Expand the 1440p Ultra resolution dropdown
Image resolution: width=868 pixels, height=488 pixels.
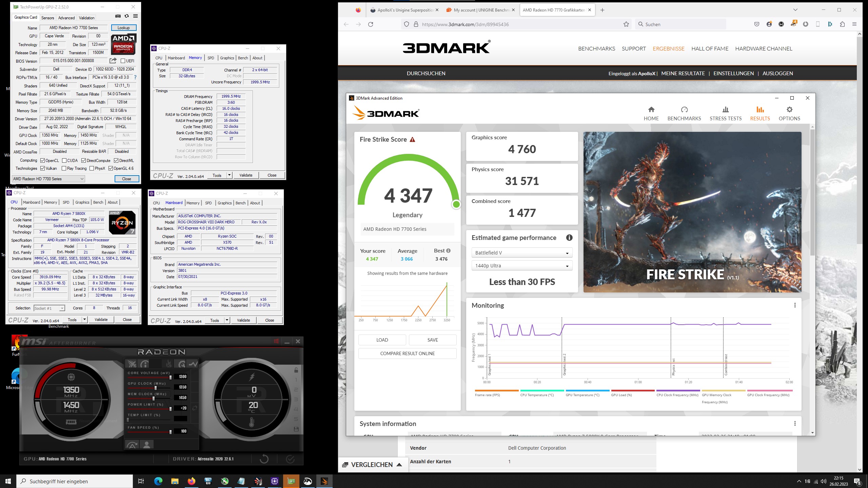[522, 266]
